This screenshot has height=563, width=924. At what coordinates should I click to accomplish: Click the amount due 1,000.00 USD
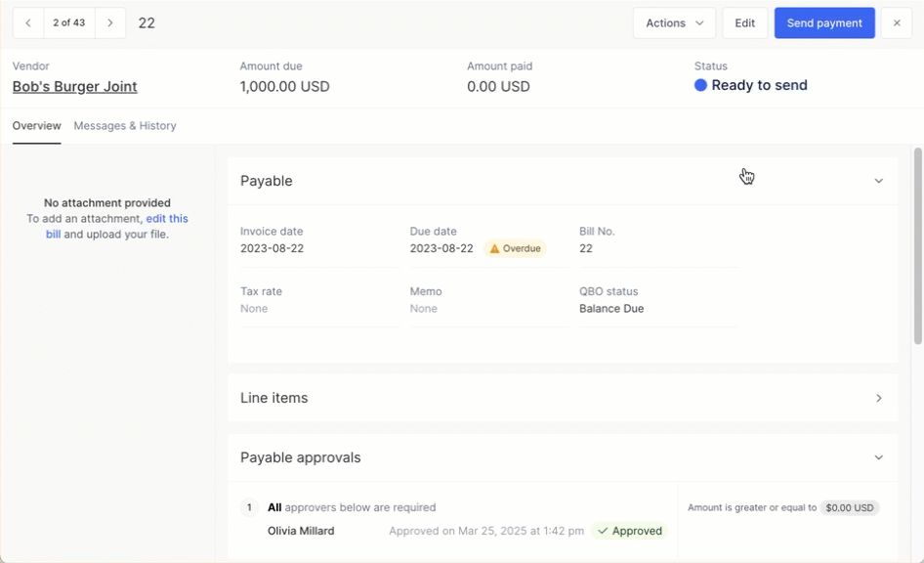(x=284, y=87)
